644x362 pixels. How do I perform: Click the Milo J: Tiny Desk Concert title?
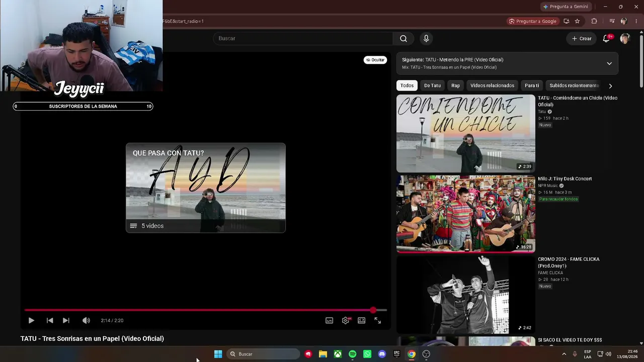[565, 178]
